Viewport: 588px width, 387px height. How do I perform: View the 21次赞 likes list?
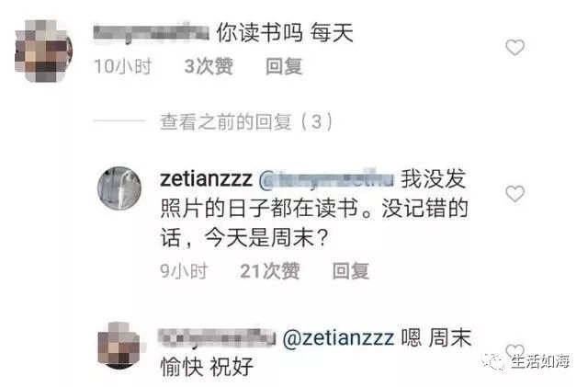pos(269,271)
